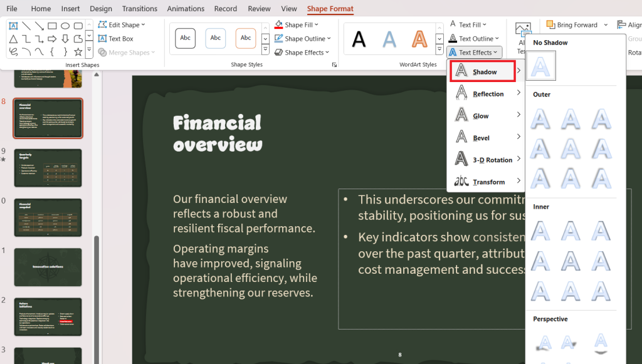Select the No Shadow option
642x364 pixels.
[540, 65]
